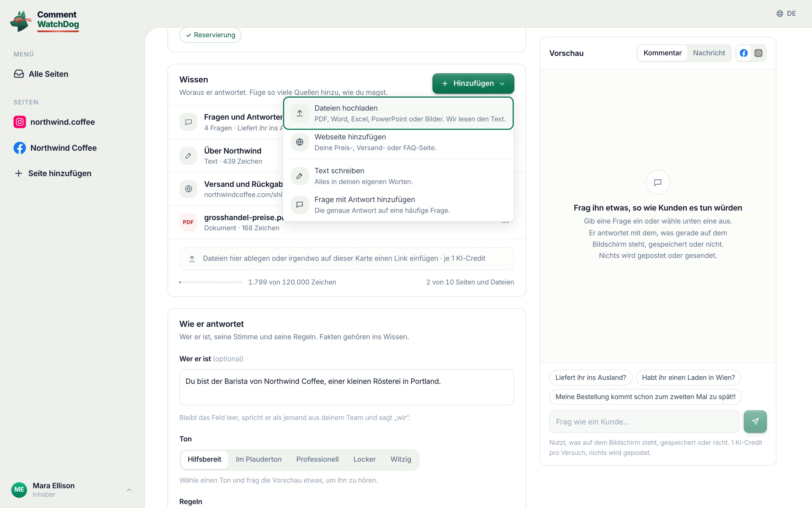This screenshot has height=508, width=812.
Task: Click the PDF icon of grosshandel-preise
Action: pos(188,222)
